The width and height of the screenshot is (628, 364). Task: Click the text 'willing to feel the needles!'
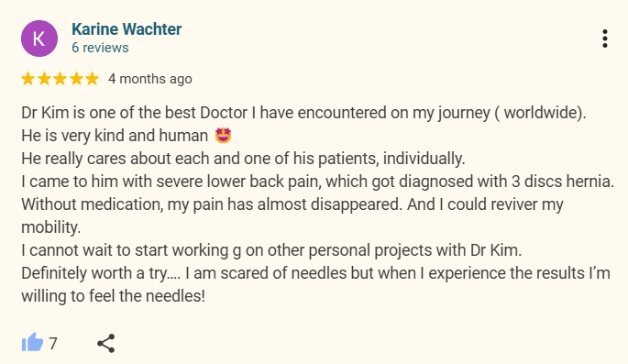click(114, 296)
